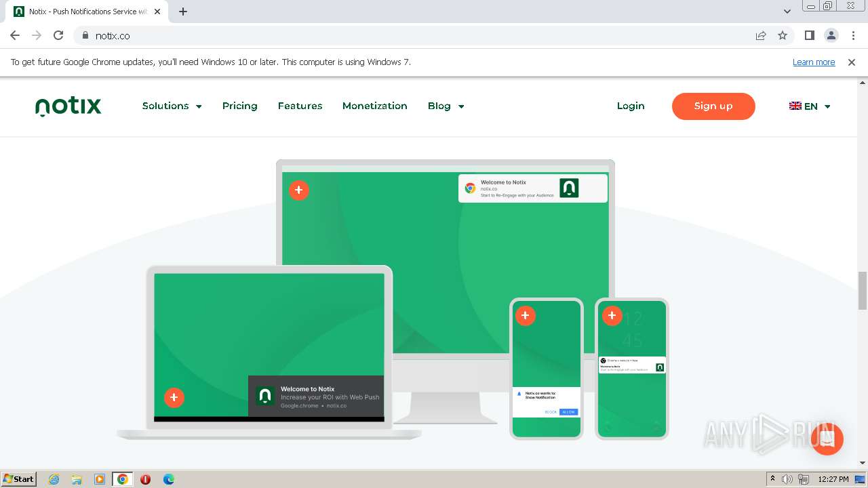Open the media player taskbar icon
Viewport: 868px width, 488px height.
coord(100,479)
